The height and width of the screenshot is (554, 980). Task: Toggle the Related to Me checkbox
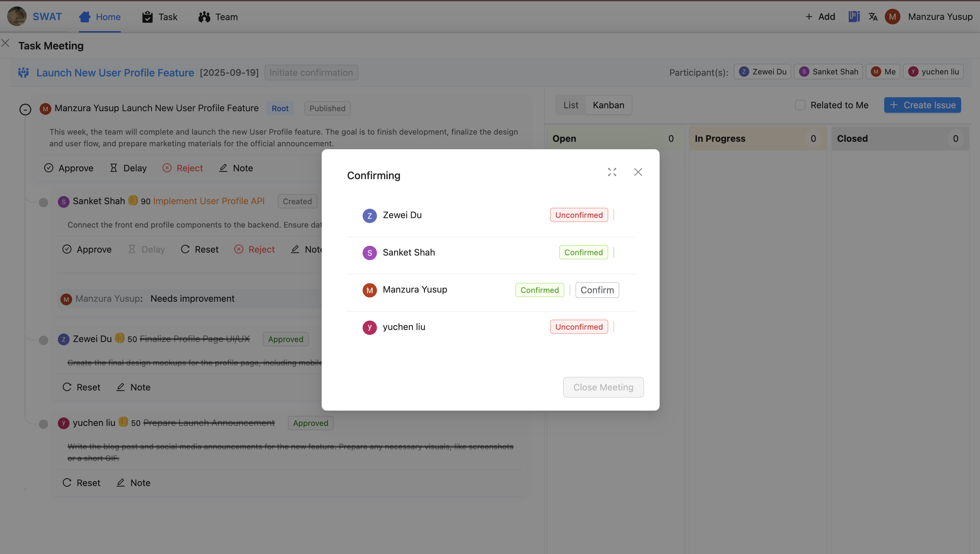(x=800, y=105)
